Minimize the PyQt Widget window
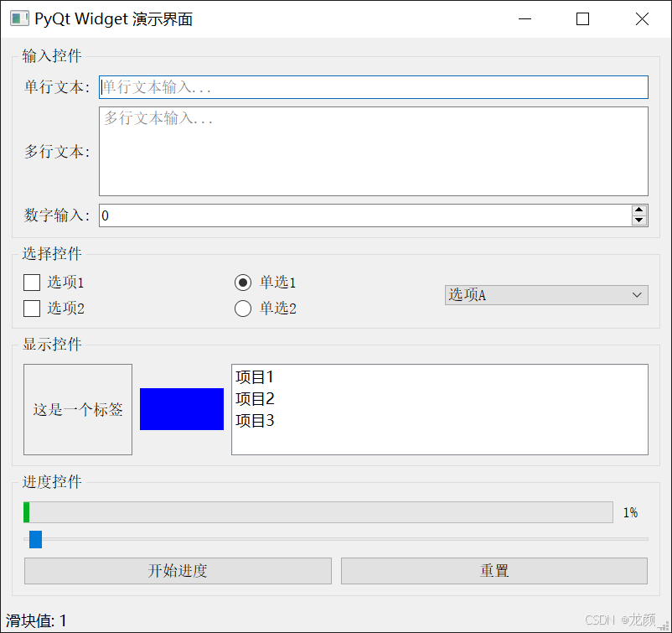The height and width of the screenshot is (633, 672). pos(525,19)
